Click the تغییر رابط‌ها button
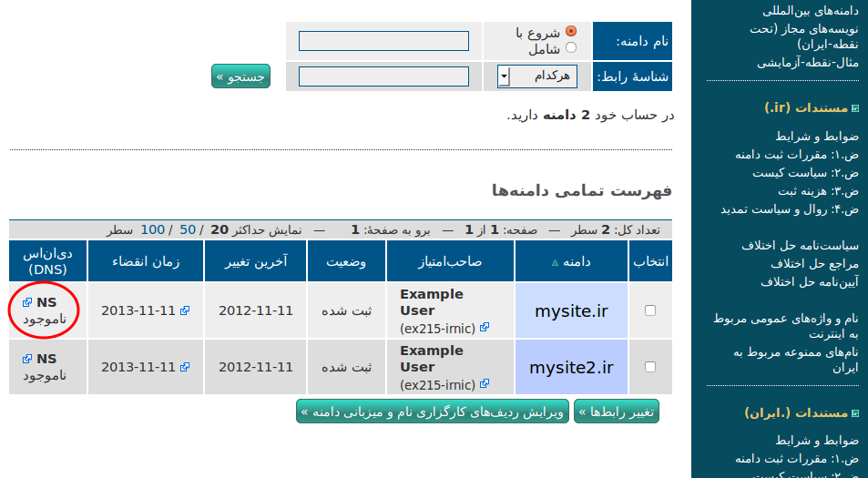 coord(617,412)
